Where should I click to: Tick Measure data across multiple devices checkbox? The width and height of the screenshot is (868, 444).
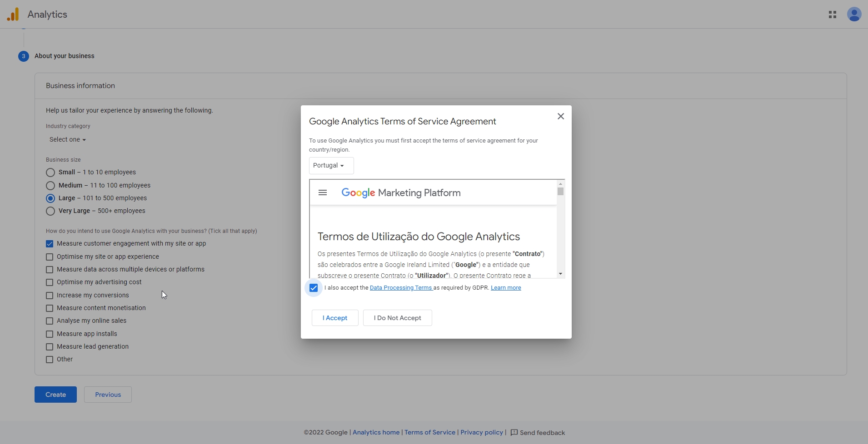[x=50, y=270]
